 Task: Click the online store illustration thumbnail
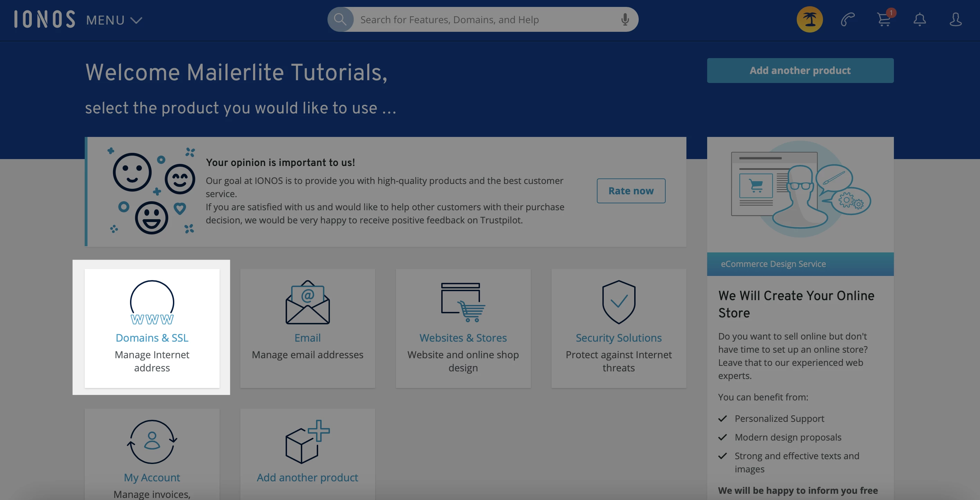tap(800, 189)
